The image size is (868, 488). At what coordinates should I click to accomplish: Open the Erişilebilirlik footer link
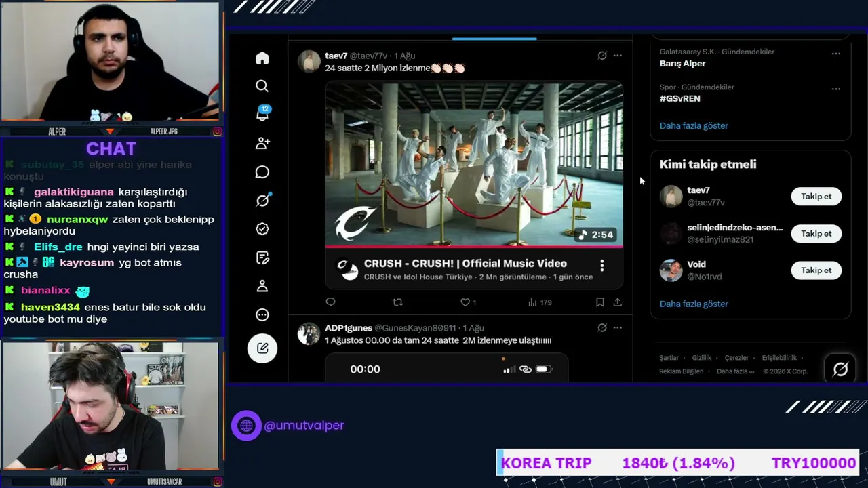click(x=780, y=358)
